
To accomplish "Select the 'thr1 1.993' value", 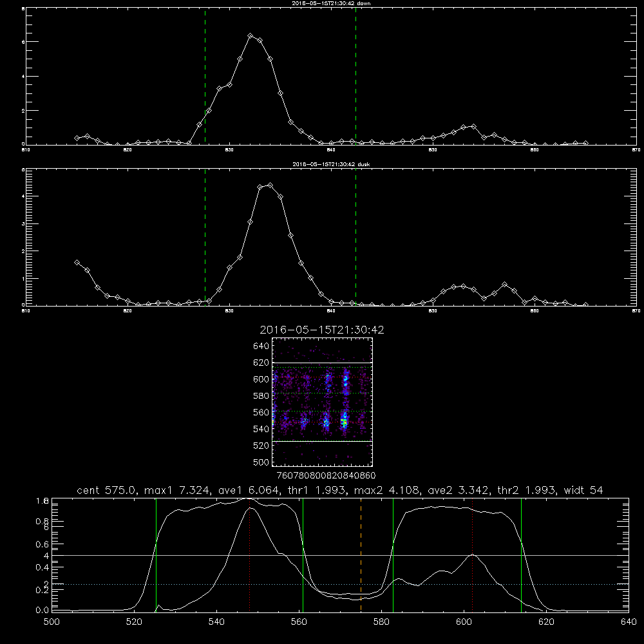I will coord(317,490).
